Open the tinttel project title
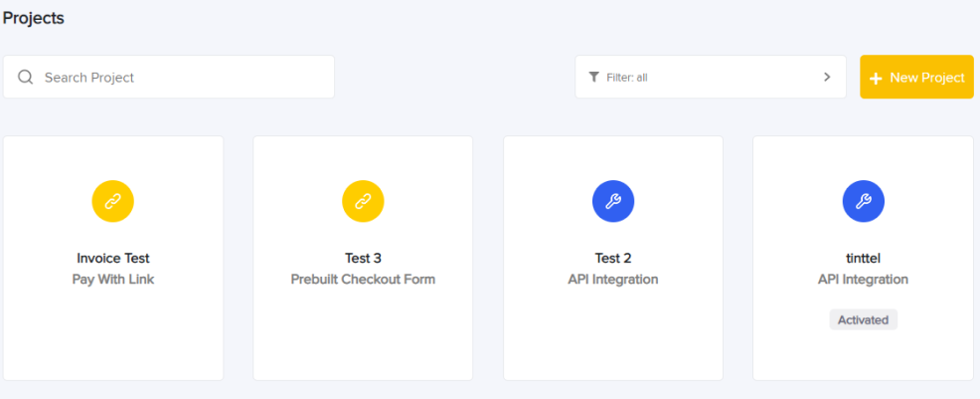 863,258
